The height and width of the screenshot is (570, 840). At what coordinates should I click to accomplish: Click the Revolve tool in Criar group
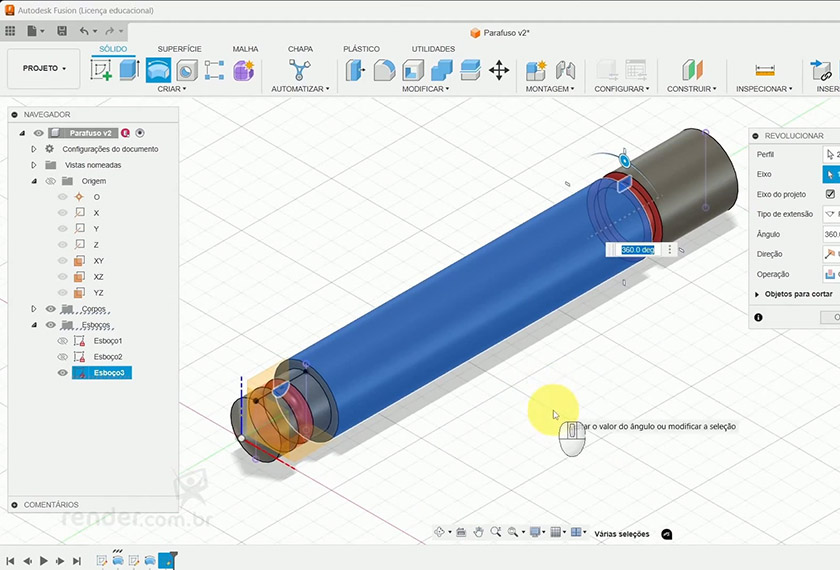pyautogui.click(x=158, y=70)
